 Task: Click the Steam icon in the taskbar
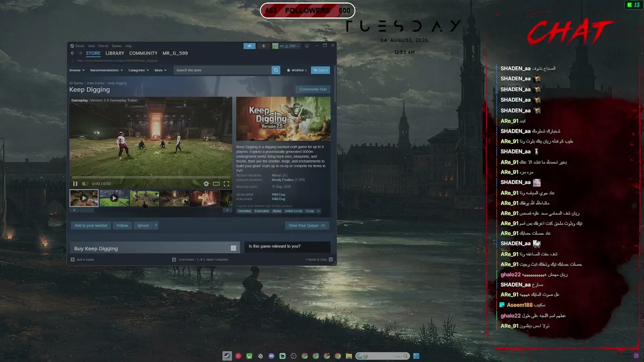click(227, 356)
